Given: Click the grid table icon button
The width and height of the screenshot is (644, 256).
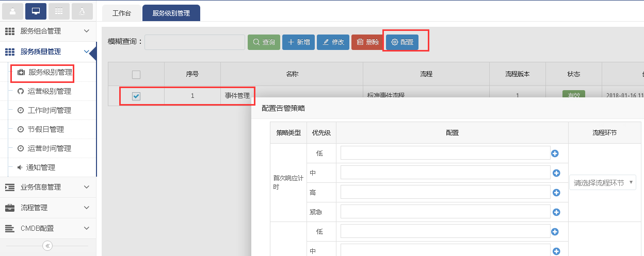Looking at the screenshot, I should (x=59, y=11).
